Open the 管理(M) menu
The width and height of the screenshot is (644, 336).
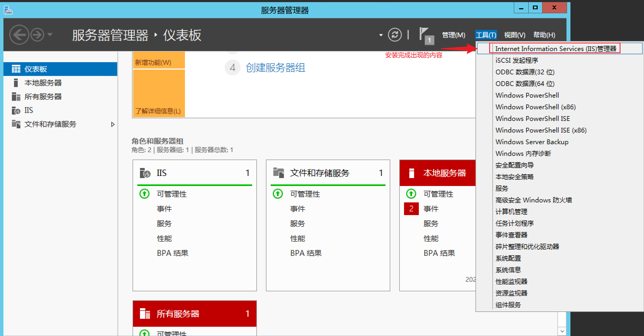(453, 35)
